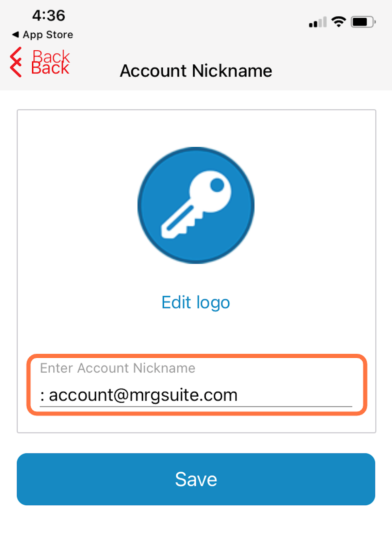Click the underline beneath the nickname field

point(196,407)
